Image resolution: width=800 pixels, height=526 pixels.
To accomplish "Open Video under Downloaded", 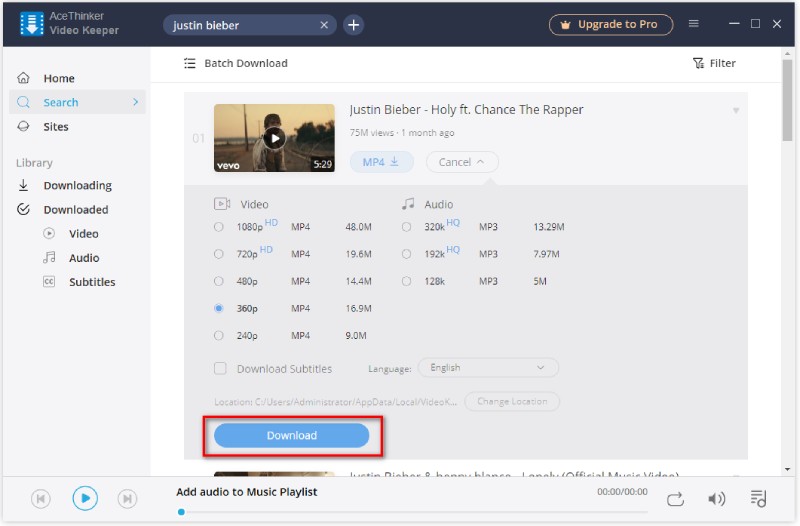I will tap(84, 234).
